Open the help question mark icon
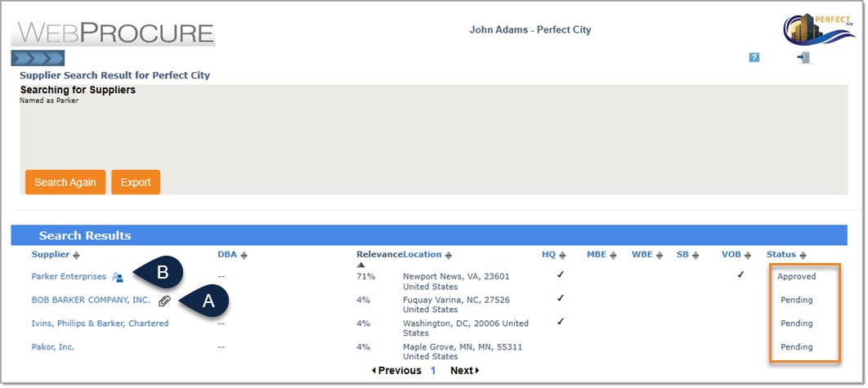868x388 pixels. pyautogui.click(x=754, y=57)
